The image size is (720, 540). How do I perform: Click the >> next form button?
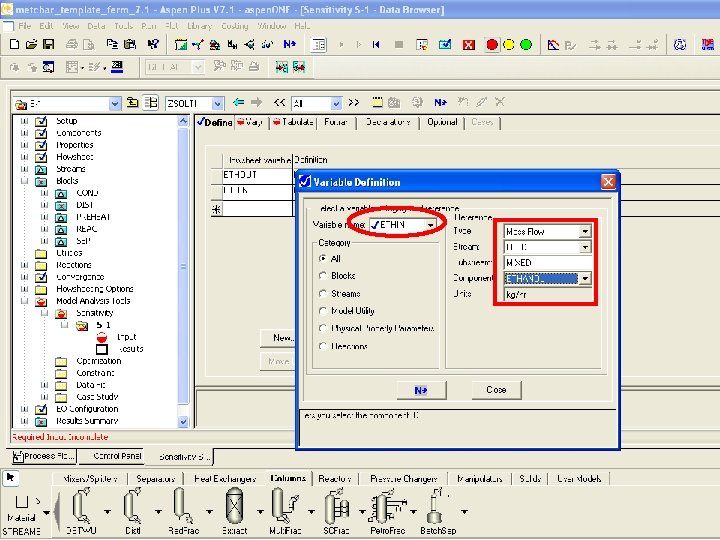(354, 102)
